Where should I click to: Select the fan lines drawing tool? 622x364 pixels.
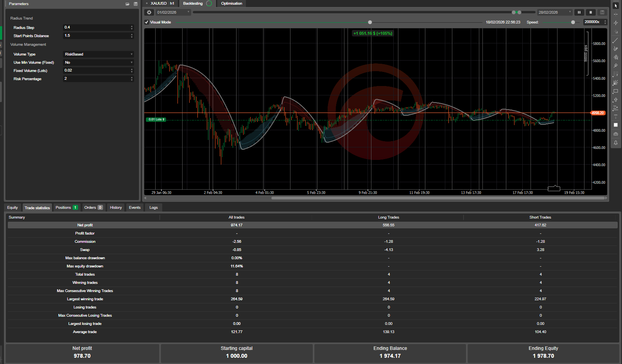coord(616,82)
